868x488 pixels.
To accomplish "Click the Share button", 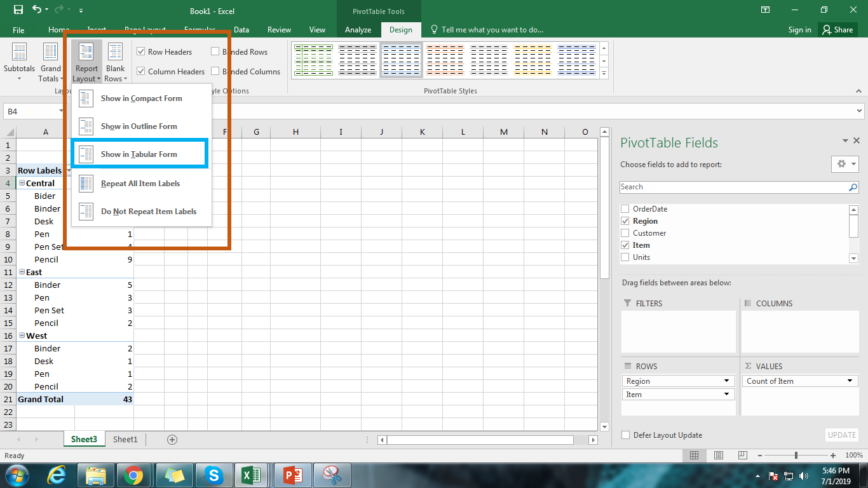I will 837,30.
